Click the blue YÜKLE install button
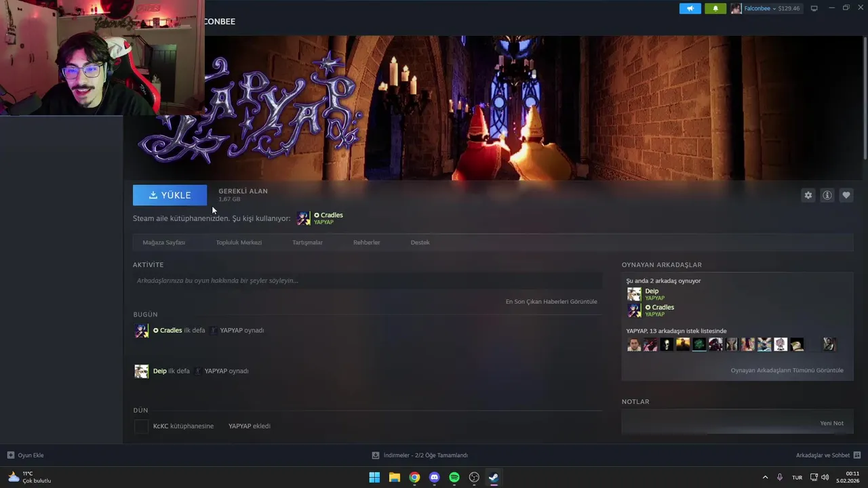The width and height of the screenshot is (868, 488). (x=170, y=195)
